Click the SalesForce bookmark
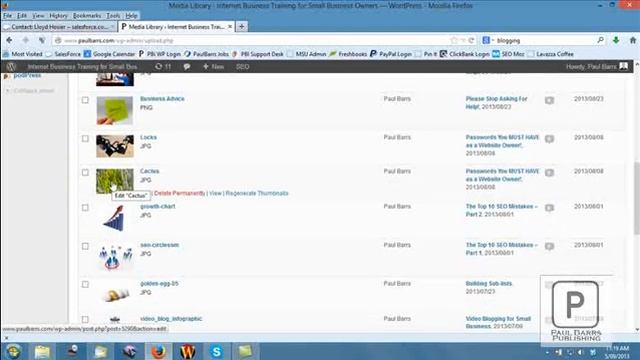The width and height of the screenshot is (640, 360). click(63, 54)
